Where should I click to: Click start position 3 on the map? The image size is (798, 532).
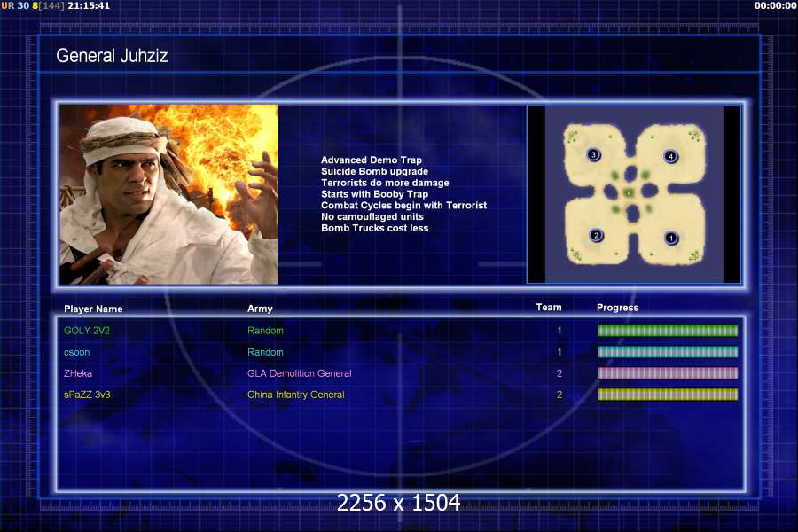tap(593, 154)
